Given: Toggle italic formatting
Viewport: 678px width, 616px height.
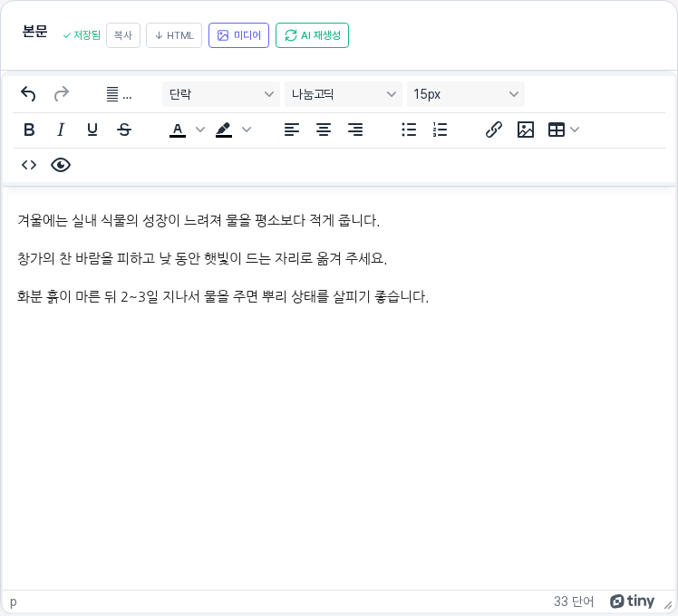Looking at the screenshot, I should click(61, 130).
